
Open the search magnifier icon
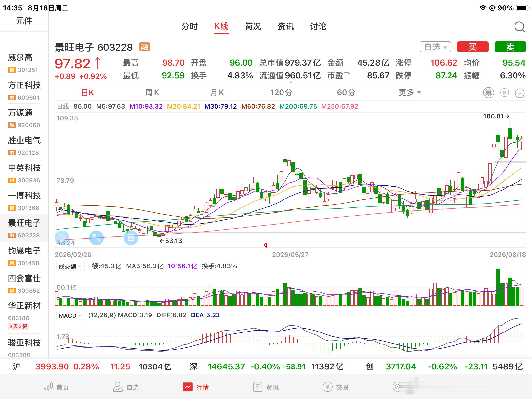[519, 27]
